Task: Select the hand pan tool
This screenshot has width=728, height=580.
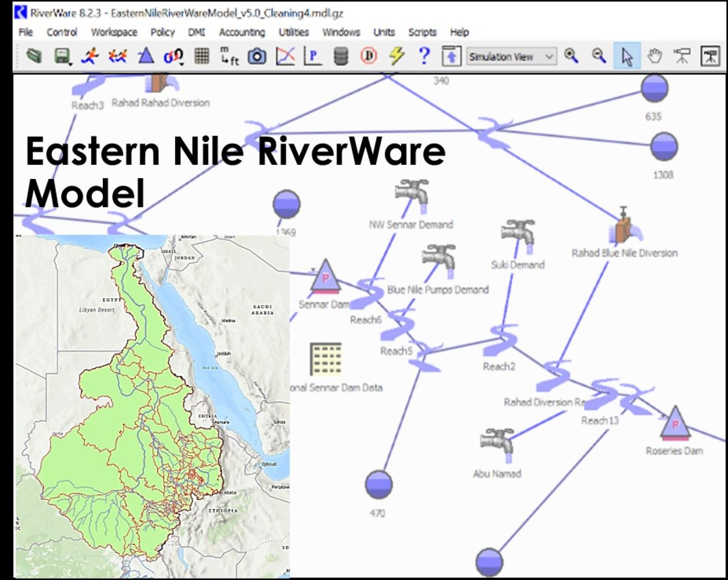Action: click(654, 56)
